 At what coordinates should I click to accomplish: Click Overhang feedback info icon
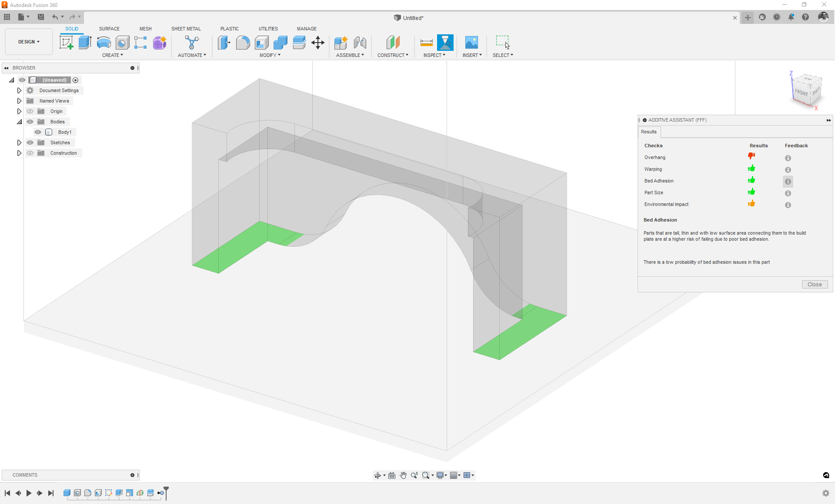pyautogui.click(x=788, y=158)
